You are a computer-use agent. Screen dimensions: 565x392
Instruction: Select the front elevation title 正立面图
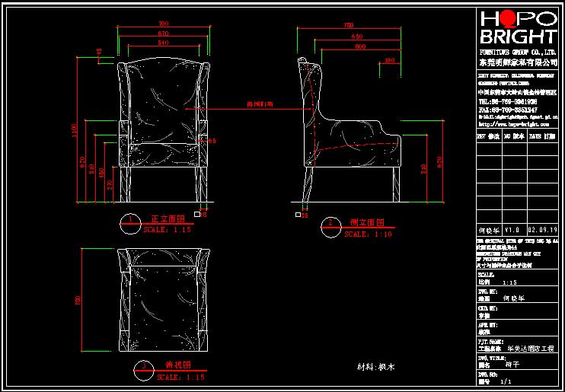(168, 218)
